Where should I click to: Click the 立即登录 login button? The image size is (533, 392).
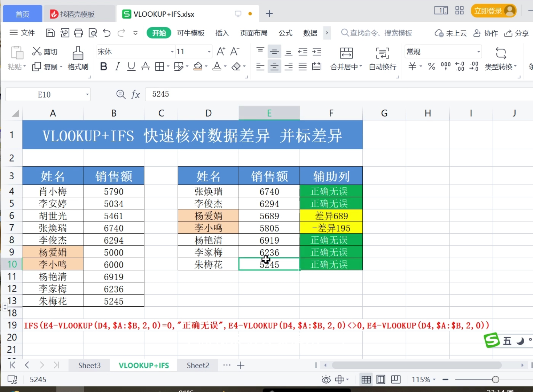point(494,11)
